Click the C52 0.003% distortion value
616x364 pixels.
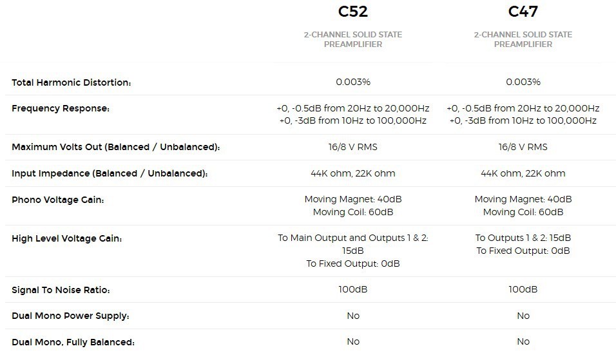click(352, 82)
